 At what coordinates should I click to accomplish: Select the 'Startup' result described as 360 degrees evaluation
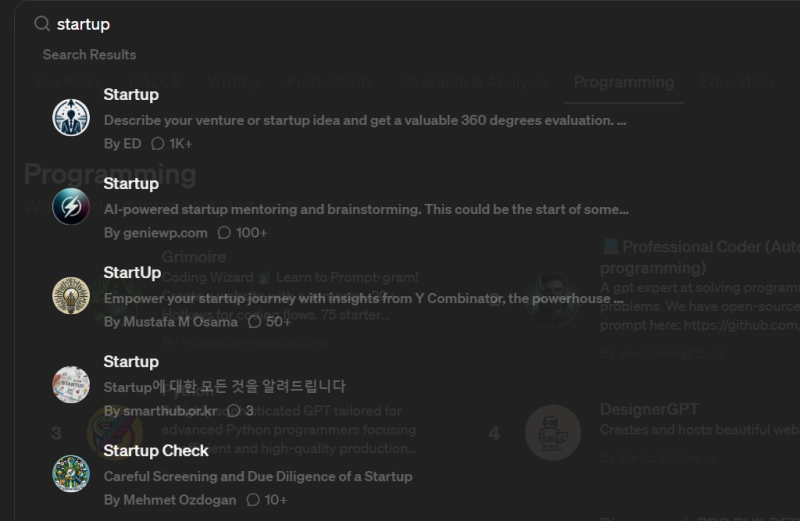tap(131, 94)
